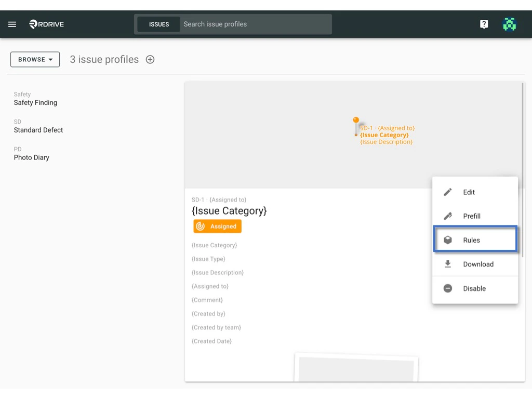Add a new issue profile with the plus icon
Viewport: 532px width, 399px height.
tap(150, 59)
